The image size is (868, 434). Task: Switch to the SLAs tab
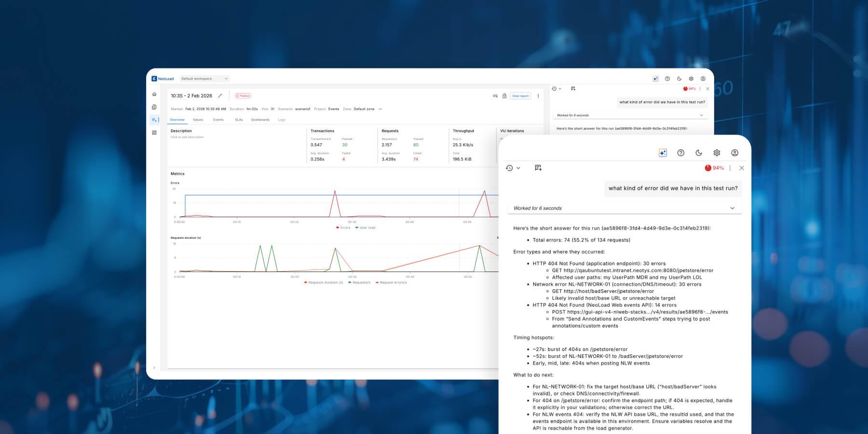click(239, 120)
